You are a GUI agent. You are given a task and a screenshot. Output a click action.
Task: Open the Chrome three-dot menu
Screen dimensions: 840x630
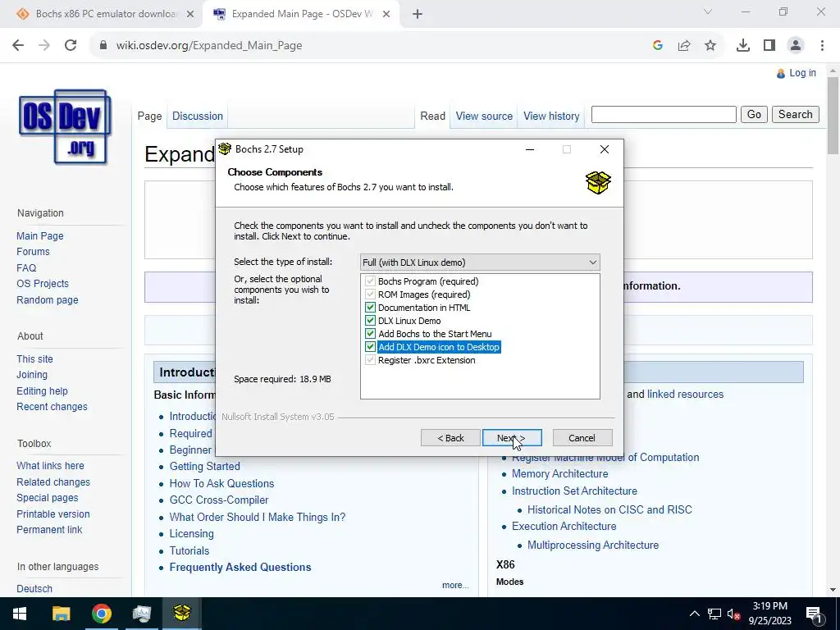822,46
